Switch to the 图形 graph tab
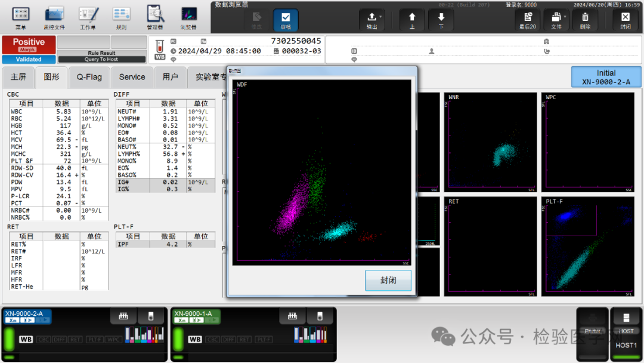644x363 pixels. 52,77
